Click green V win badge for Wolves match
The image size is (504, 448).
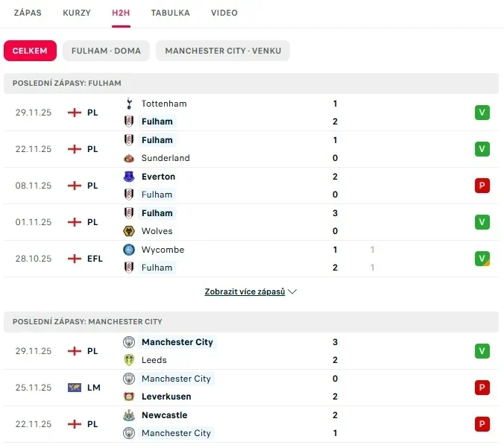pyautogui.click(x=482, y=222)
